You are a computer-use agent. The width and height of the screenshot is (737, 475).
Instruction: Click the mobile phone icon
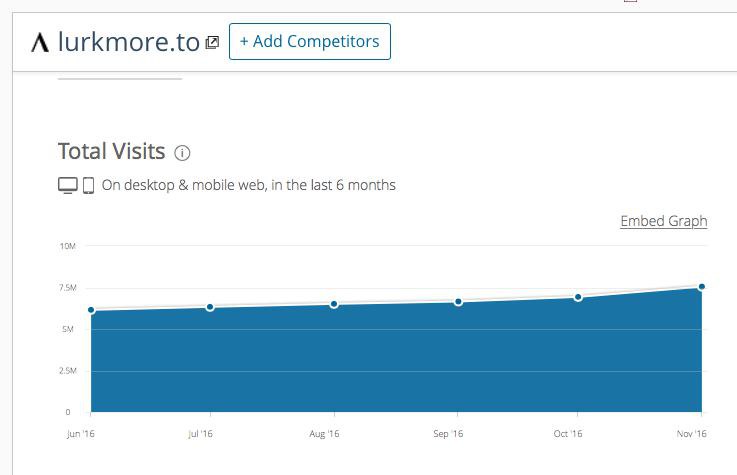pyautogui.click(x=88, y=185)
